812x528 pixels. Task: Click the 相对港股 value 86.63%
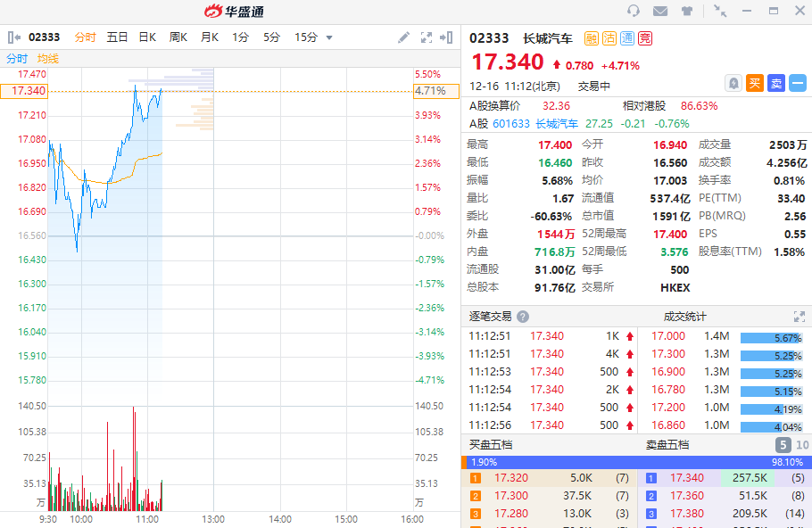pos(699,106)
